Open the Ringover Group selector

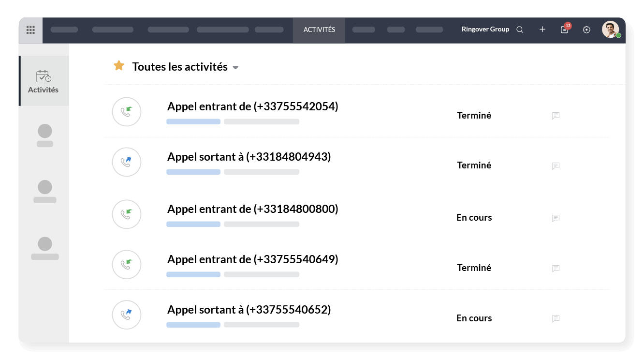pos(485,29)
